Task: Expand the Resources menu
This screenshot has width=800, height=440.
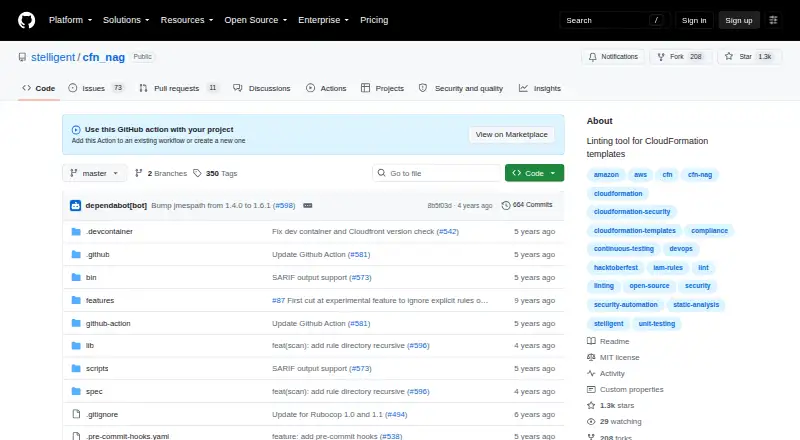Action: pos(187,20)
